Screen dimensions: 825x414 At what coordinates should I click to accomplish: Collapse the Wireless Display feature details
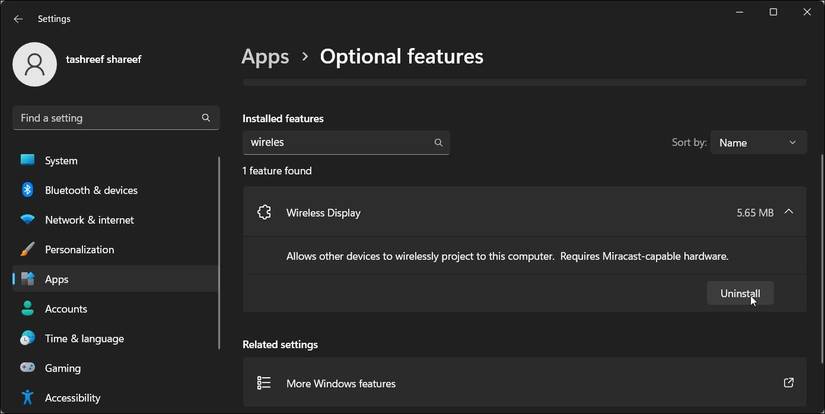(789, 212)
